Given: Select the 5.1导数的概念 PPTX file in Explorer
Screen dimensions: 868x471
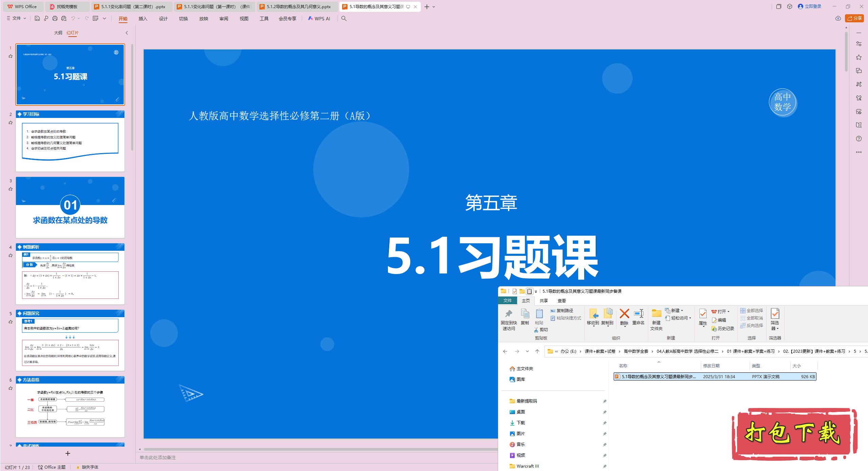Looking at the screenshot, I should pos(715,376).
